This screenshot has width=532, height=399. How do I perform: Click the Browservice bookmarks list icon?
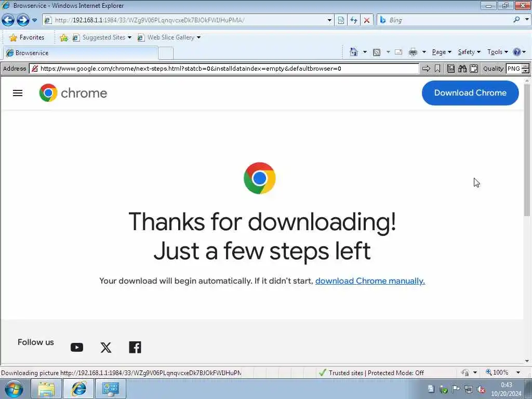click(451, 69)
